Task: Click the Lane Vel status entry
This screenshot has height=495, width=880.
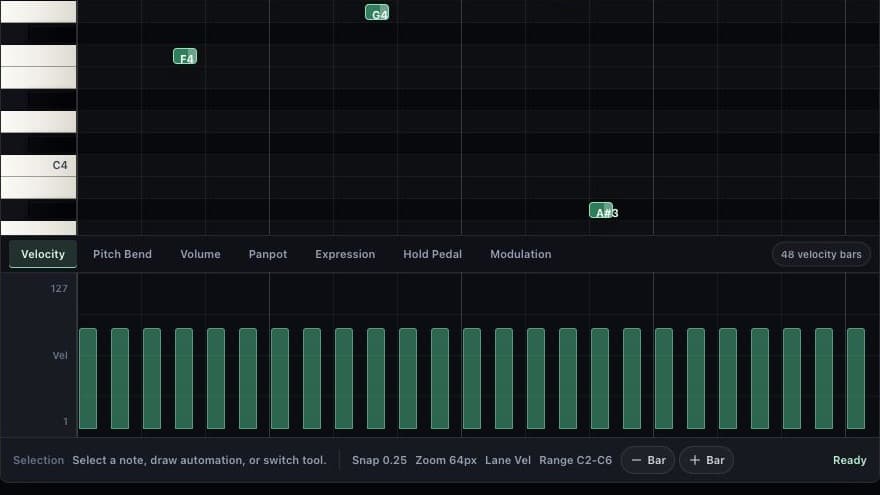Action: pyautogui.click(x=508, y=460)
